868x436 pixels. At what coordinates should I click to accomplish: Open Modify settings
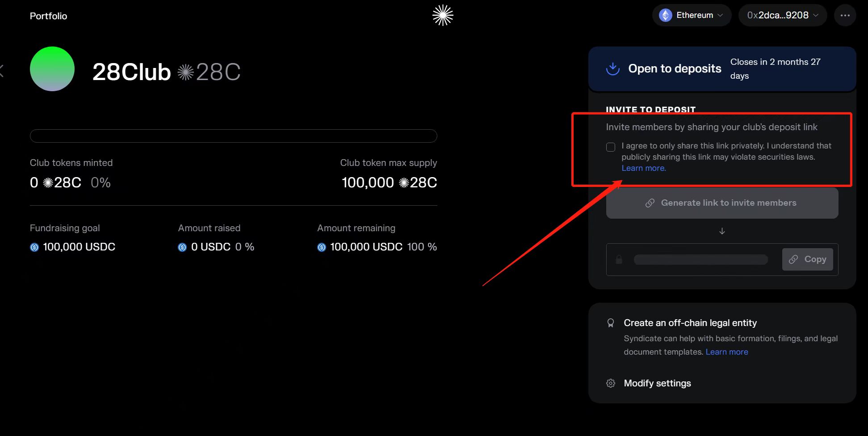tap(657, 383)
